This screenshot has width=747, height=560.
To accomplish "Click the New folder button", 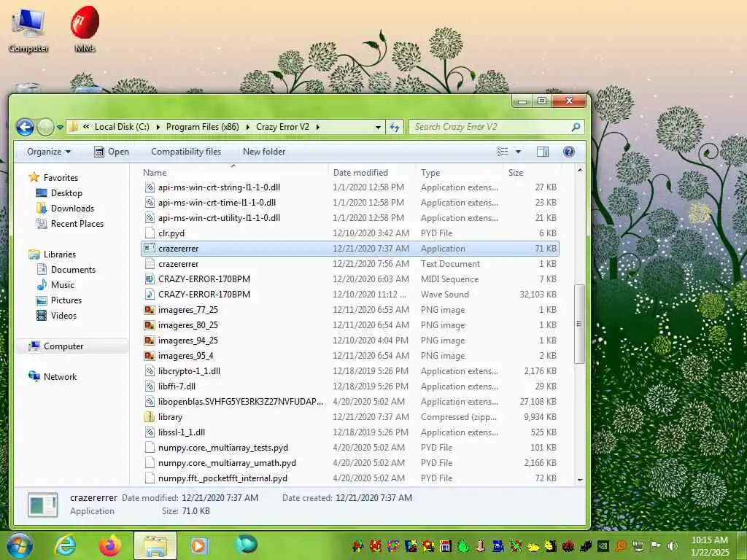I will coord(264,152).
